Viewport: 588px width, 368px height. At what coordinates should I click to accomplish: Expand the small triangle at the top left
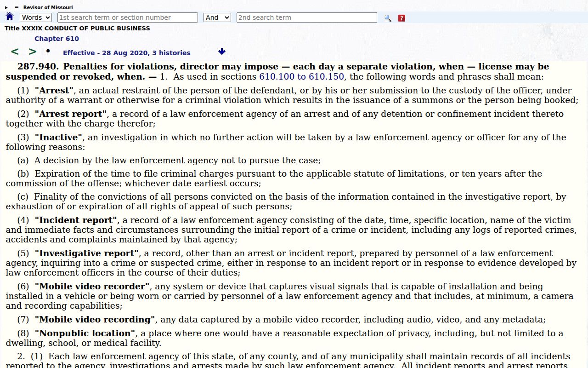click(x=6, y=7)
